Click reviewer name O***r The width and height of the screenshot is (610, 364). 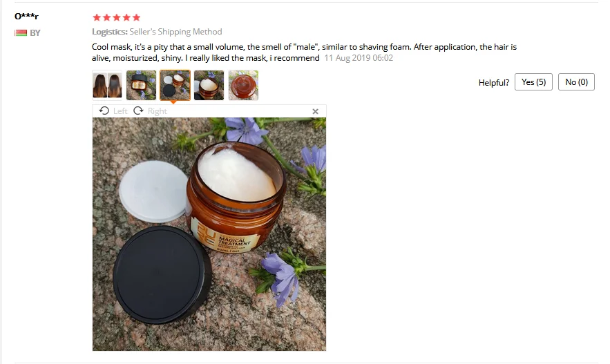coord(26,17)
